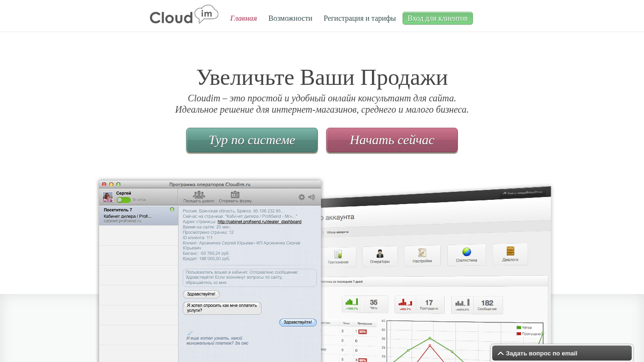The image size is (644, 362).
Task: Click the Cloudim logo
Action: pyautogui.click(x=184, y=15)
